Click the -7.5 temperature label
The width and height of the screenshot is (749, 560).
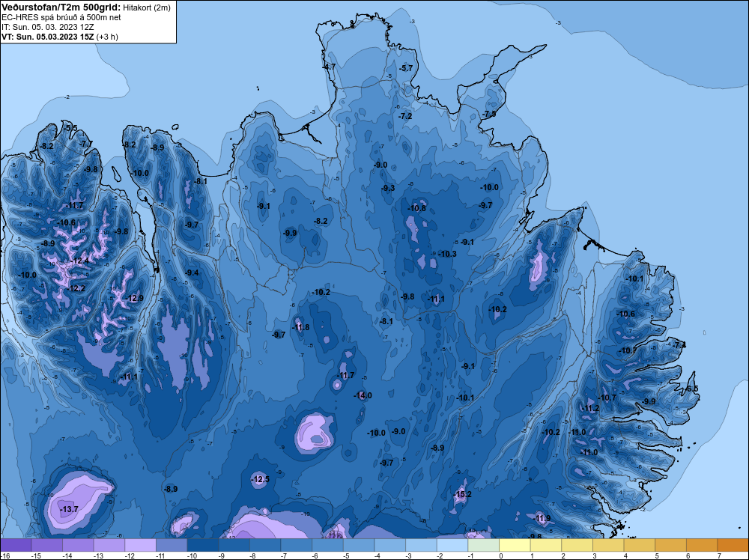coord(488,114)
